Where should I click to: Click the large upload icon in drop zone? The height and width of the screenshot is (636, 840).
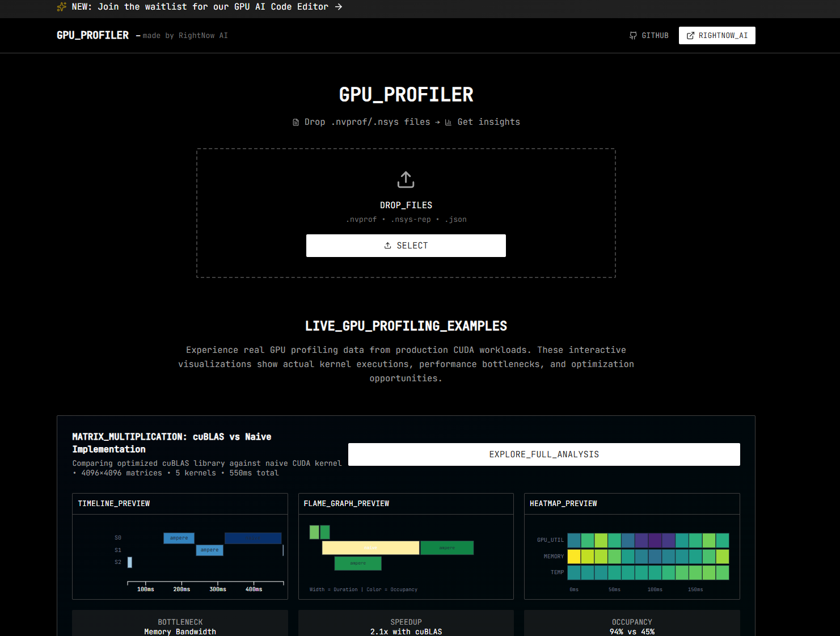pyautogui.click(x=406, y=179)
